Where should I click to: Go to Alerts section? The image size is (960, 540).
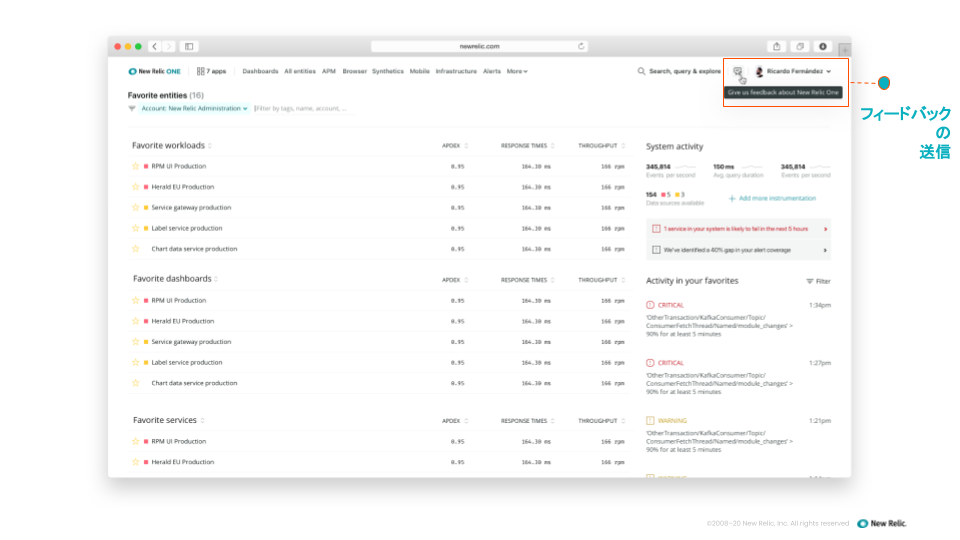pos(492,71)
